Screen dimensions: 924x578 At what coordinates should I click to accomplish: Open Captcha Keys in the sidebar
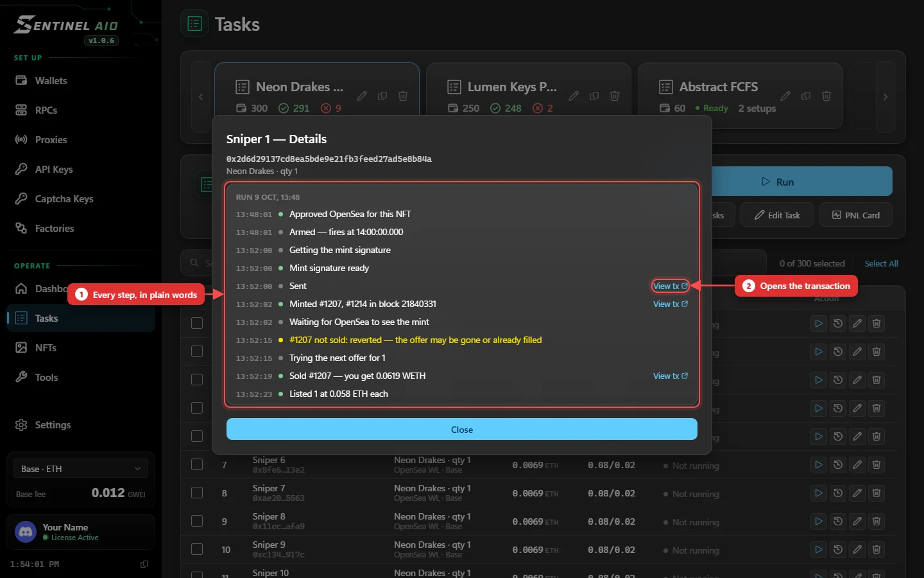(x=81, y=198)
